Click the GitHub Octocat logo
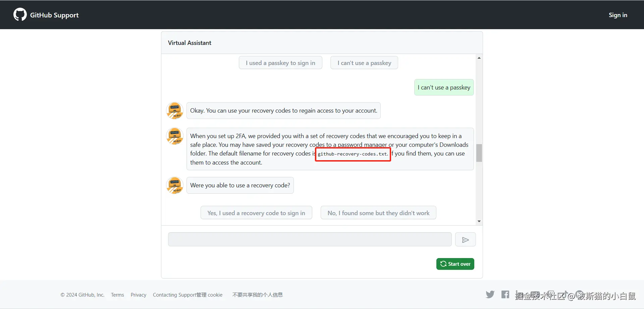The height and width of the screenshot is (309, 644). pos(20,15)
